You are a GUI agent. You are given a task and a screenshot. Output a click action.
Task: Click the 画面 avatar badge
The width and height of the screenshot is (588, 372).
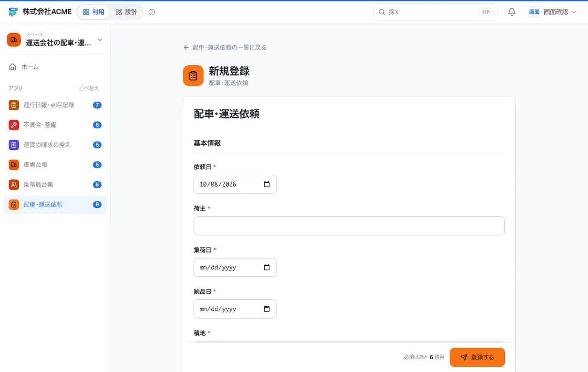(x=534, y=12)
